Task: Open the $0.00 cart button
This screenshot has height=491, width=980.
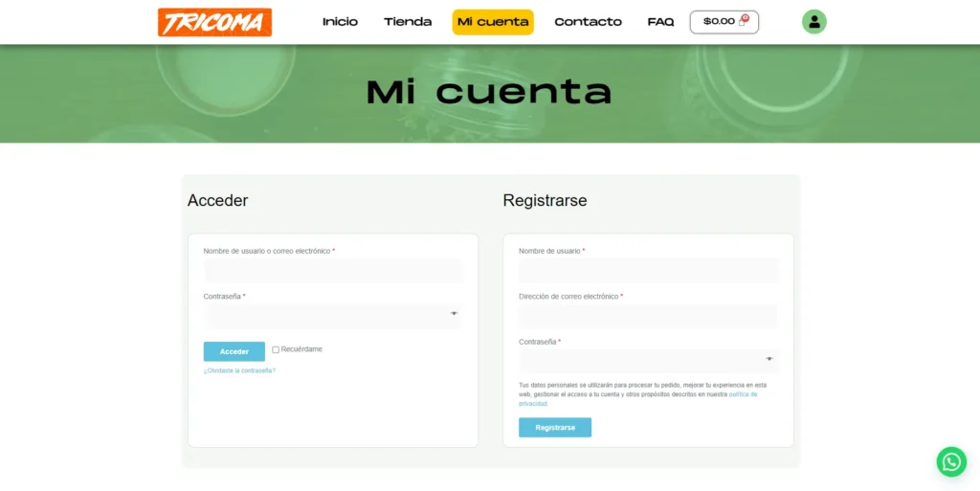Action: click(x=724, y=22)
